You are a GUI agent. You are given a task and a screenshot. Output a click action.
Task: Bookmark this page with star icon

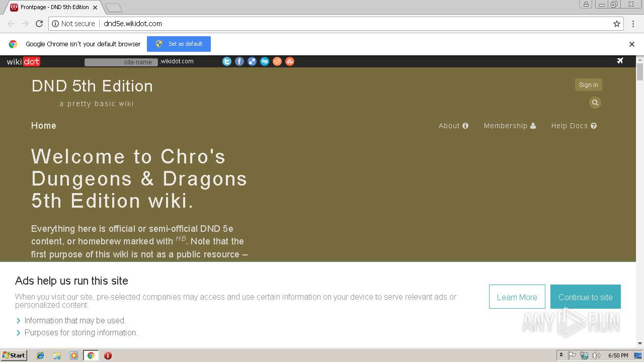point(617,24)
